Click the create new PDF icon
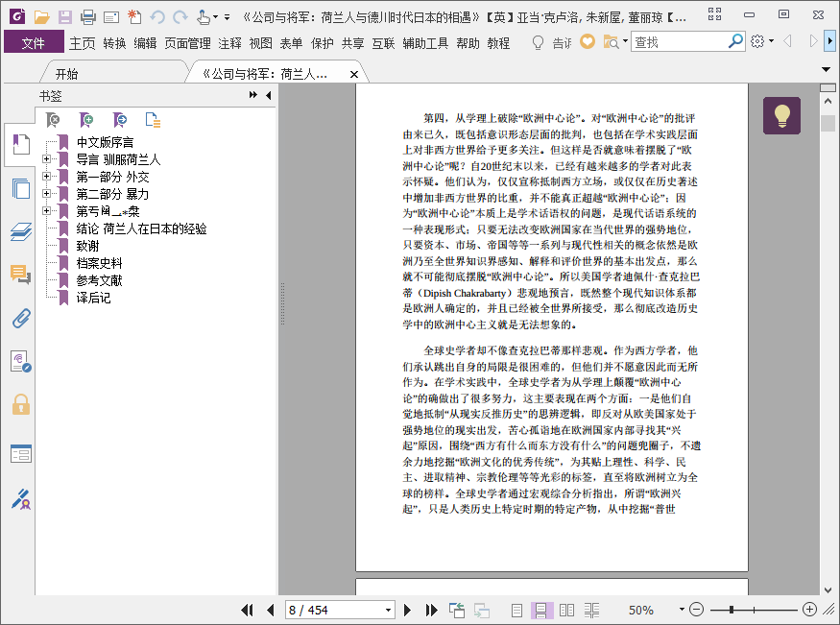Image resolution: width=840 pixels, height=625 pixels. 134,17
